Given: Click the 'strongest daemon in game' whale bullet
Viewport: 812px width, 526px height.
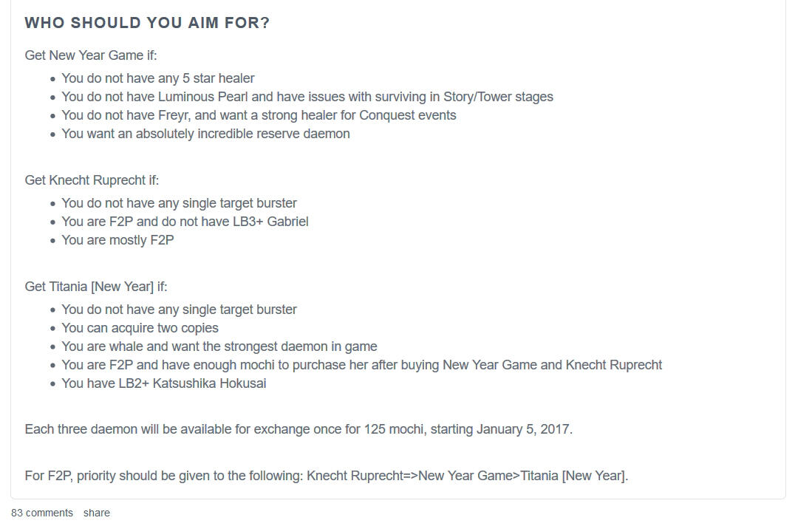Looking at the screenshot, I should point(219,346).
